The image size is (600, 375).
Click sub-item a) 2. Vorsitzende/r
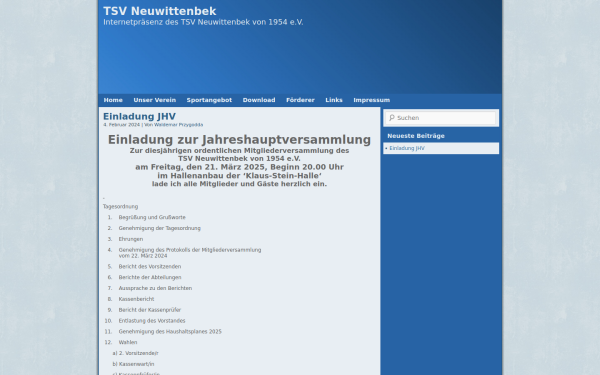135,353
